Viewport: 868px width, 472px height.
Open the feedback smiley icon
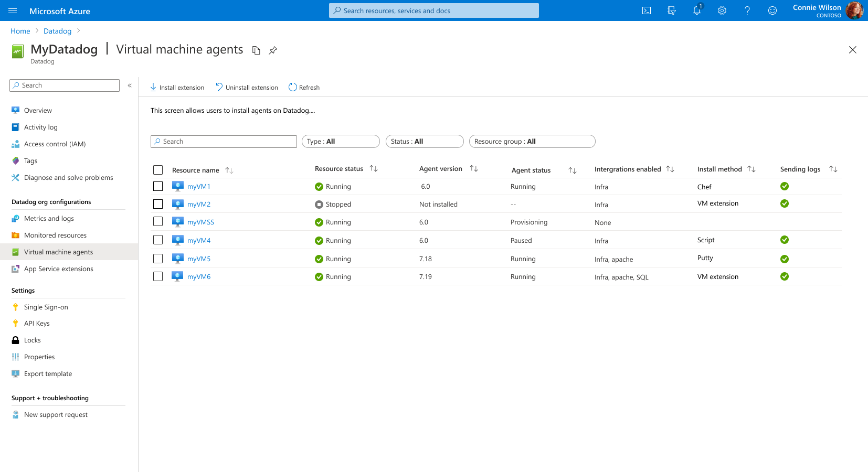click(772, 10)
